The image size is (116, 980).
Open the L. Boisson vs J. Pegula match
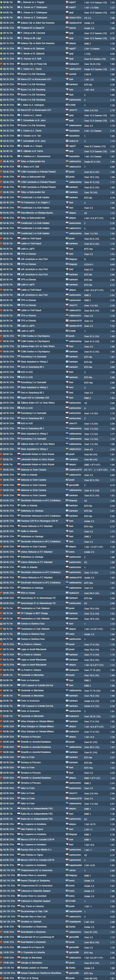click(32, 2)
